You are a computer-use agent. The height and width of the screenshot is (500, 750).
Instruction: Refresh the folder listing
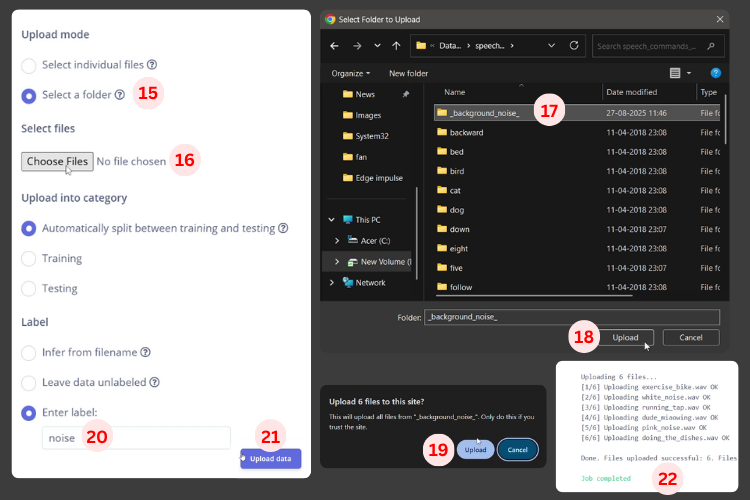coord(574,45)
